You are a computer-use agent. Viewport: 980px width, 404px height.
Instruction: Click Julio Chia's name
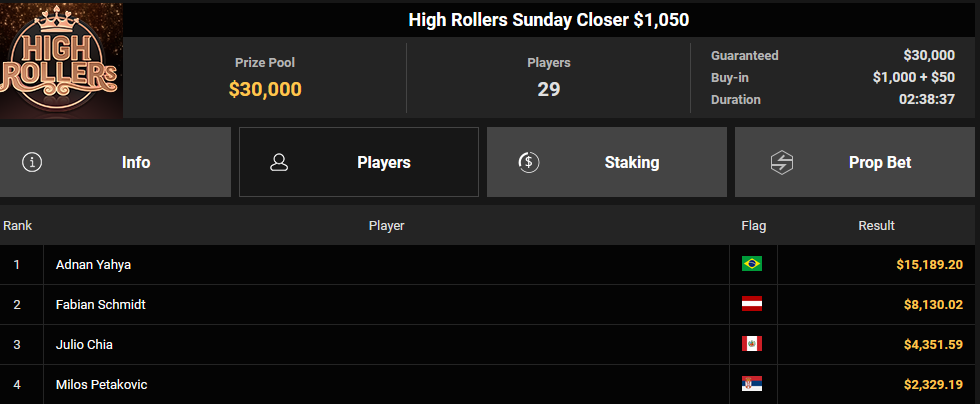85,345
